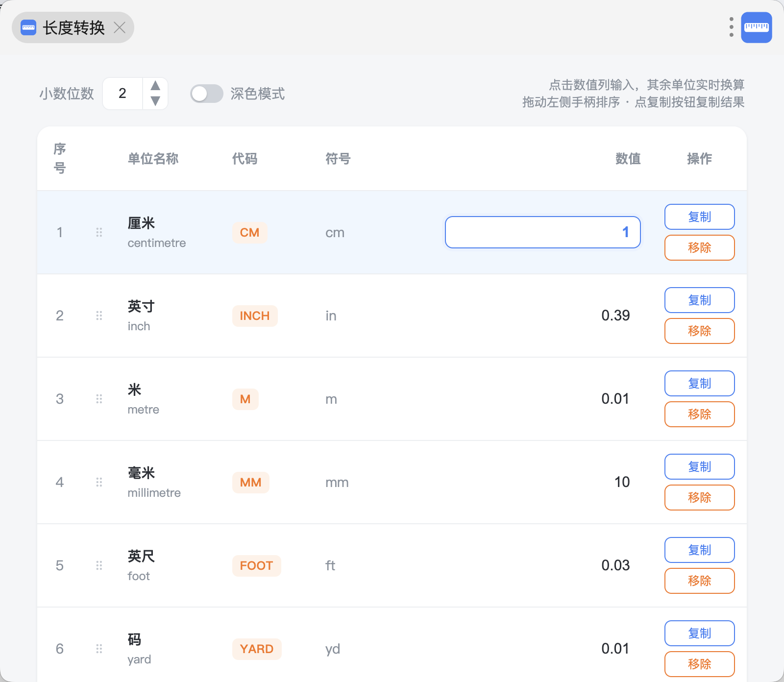This screenshot has width=784, height=682.
Task: Click the MM code badge
Action: point(250,482)
